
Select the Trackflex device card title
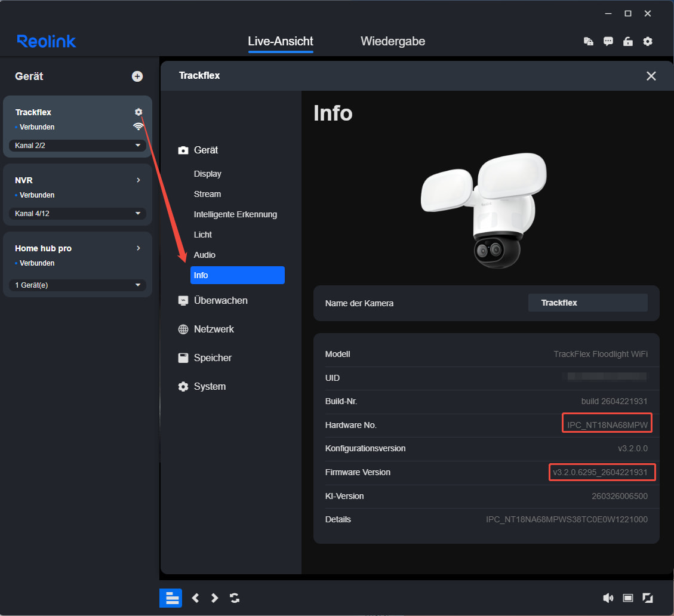coord(33,112)
